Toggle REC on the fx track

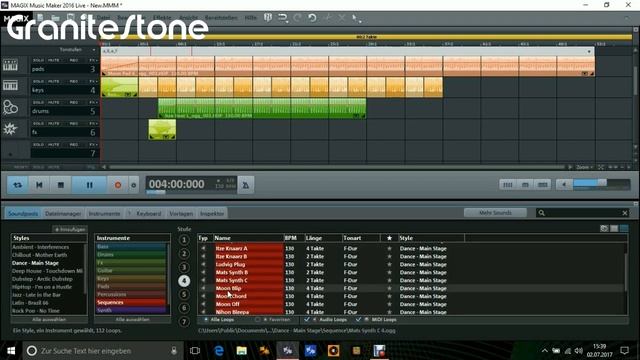pyautogui.click(x=74, y=123)
